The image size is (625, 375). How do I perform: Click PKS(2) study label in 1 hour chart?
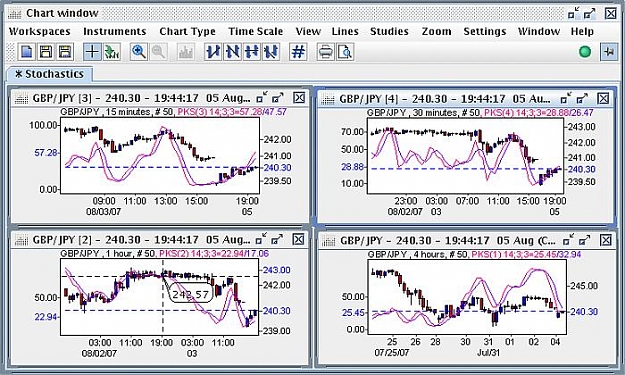[214, 253]
